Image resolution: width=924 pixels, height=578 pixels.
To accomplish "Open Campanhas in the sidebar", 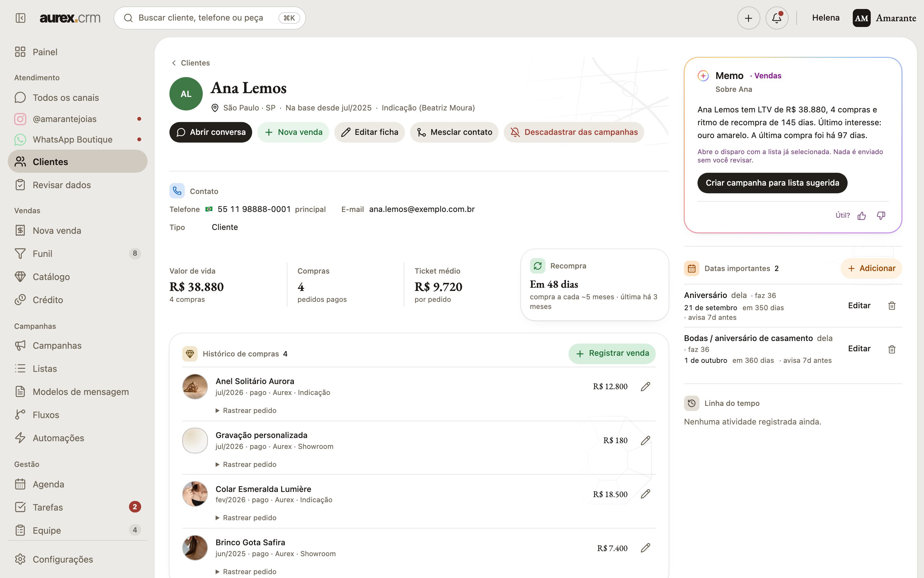I will pos(78,346).
